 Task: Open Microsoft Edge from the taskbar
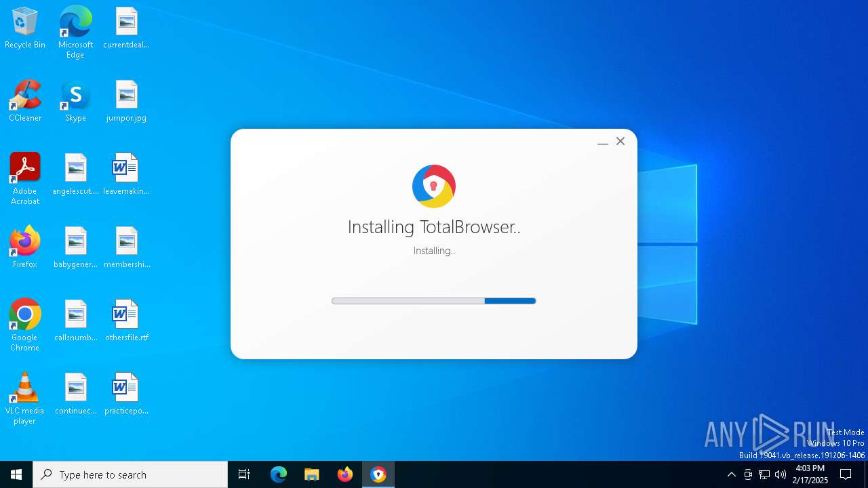click(x=279, y=474)
